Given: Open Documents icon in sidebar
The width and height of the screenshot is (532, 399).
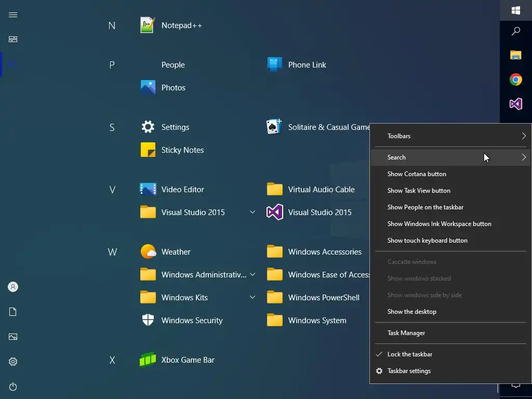Looking at the screenshot, I should (13, 312).
